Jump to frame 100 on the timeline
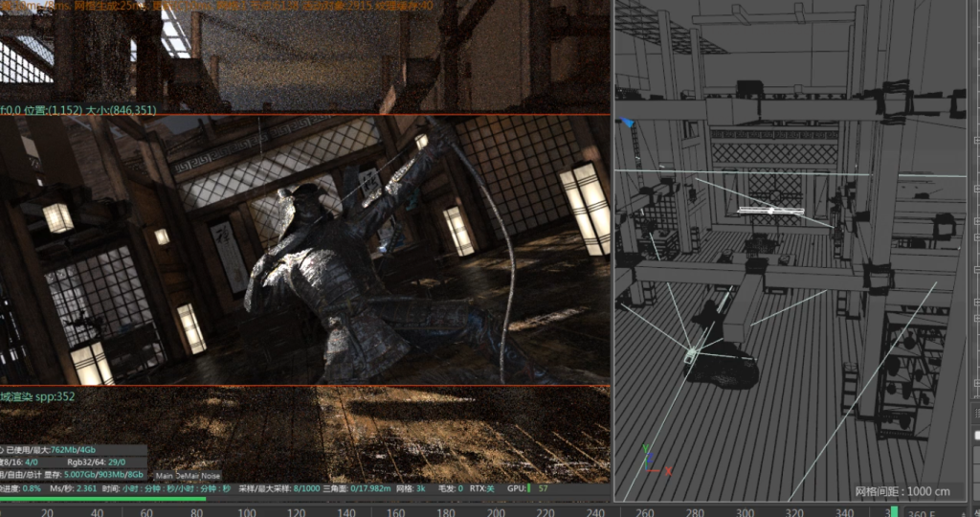This screenshot has width=980, height=517. click(246, 512)
